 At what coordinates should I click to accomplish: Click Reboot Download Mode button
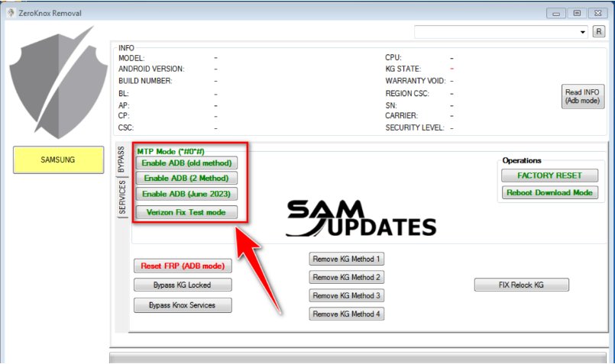[x=549, y=192]
